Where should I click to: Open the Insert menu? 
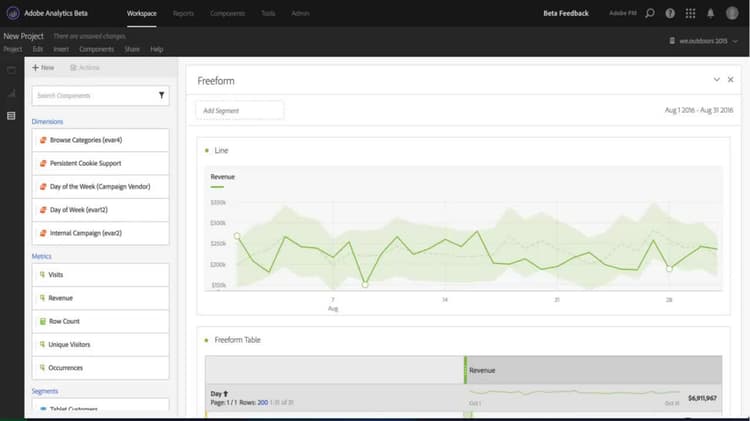61,49
